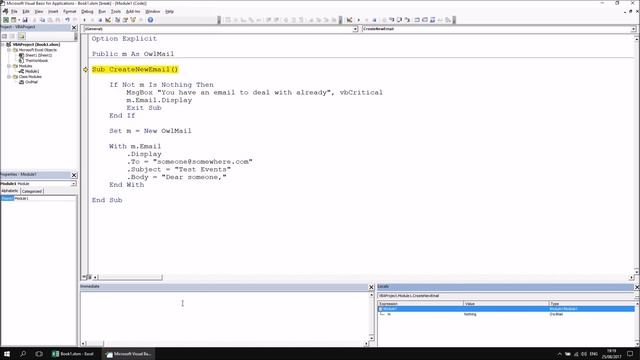Click Step Over icon on Debug toolbar
Viewport: 640px width, 360px height.
[399, 20]
